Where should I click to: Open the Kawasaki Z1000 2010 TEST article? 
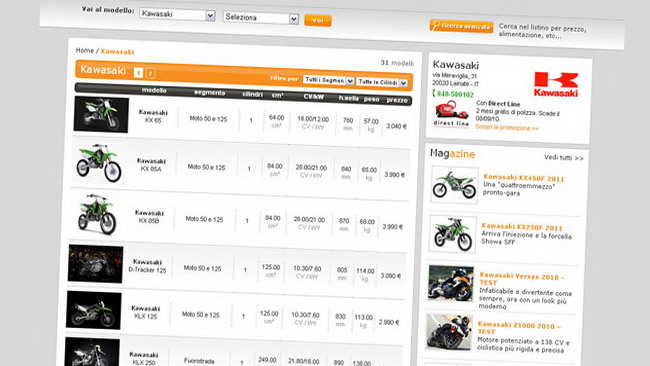coord(519,328)
